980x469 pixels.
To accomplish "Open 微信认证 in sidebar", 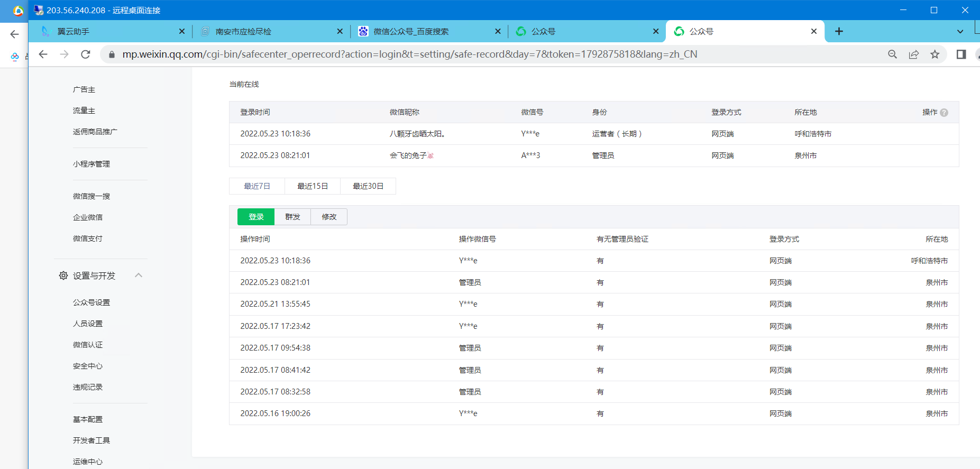I will 88,345.
